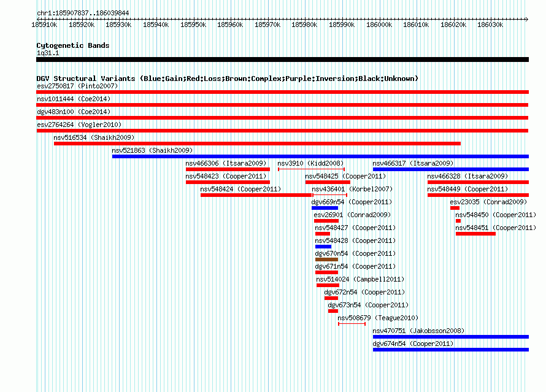Select the nsv1011444 (Coe2014) label
This screenshot has width=546, height=392.
tap(74, 99)
